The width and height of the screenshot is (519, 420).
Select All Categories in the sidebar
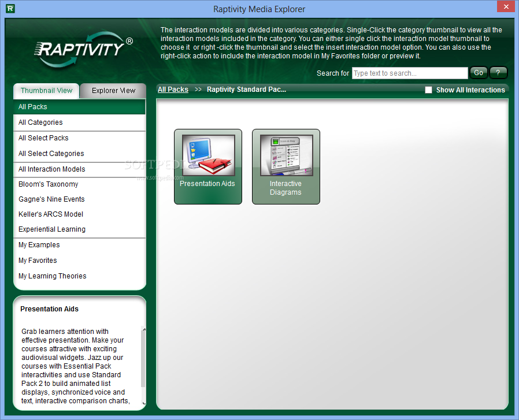click(79, 122)
